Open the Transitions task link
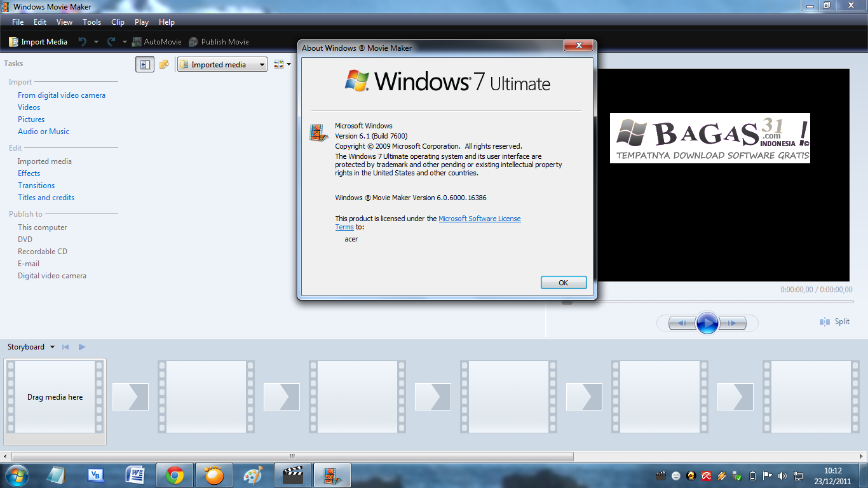Viewport: 868px width, 488px height. [x=36, y=186]
